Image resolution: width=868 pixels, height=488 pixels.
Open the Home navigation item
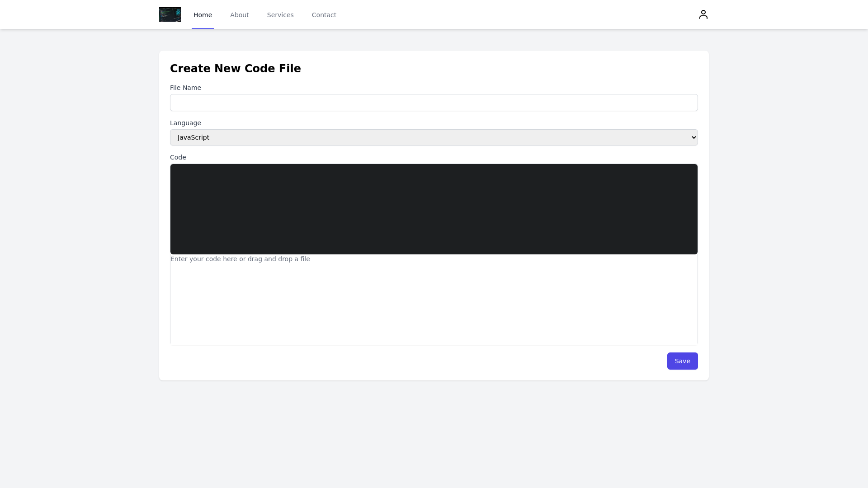203,14
